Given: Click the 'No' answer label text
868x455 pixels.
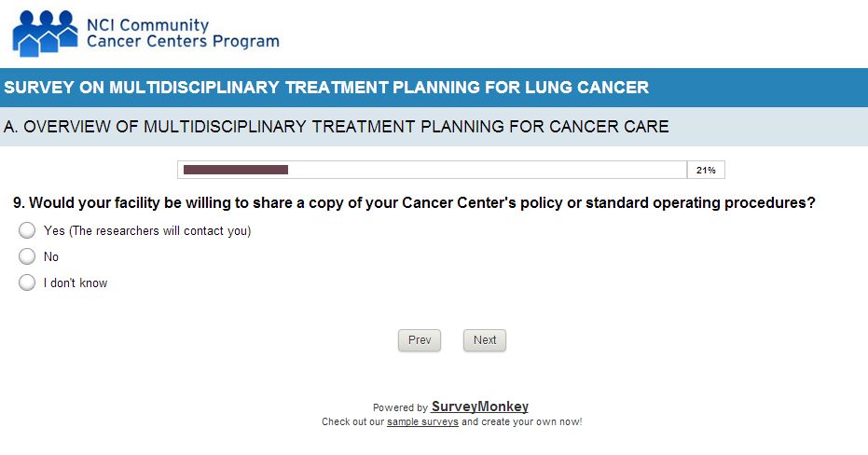Looking at the screenshot, I should point(51,257).
